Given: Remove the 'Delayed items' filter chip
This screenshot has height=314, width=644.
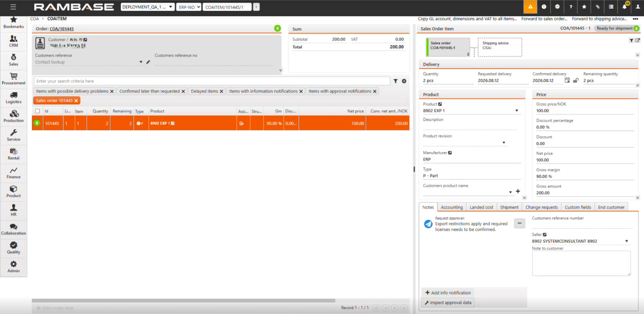Looking at the screenshot, I should coord(221,91).
